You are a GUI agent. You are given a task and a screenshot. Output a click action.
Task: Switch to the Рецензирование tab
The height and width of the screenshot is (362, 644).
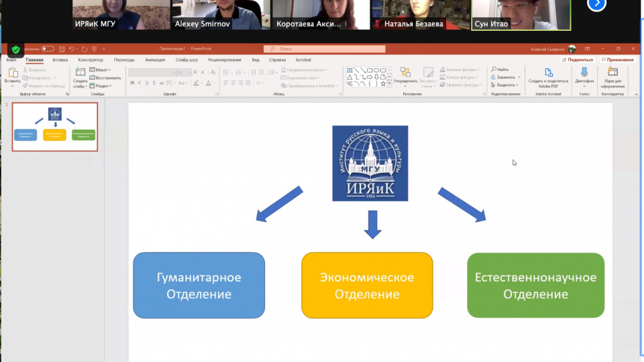click(225, 60)
